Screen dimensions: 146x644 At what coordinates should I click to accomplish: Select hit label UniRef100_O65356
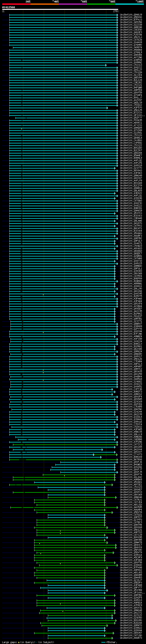tap(131, 22)
